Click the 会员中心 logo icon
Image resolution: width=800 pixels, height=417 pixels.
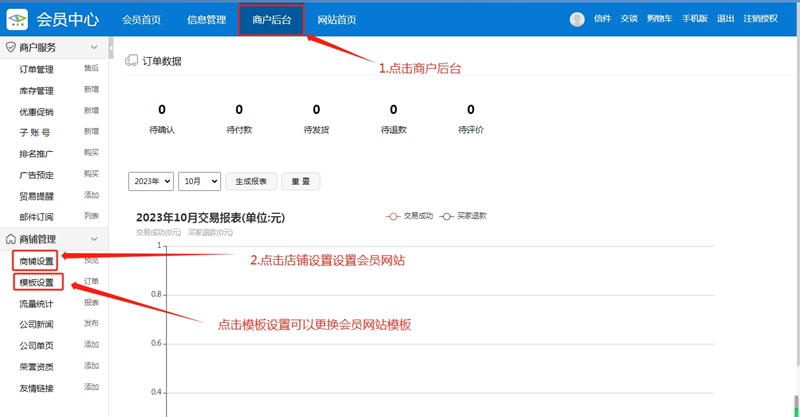pyautogui.click(x=17, y=19)
